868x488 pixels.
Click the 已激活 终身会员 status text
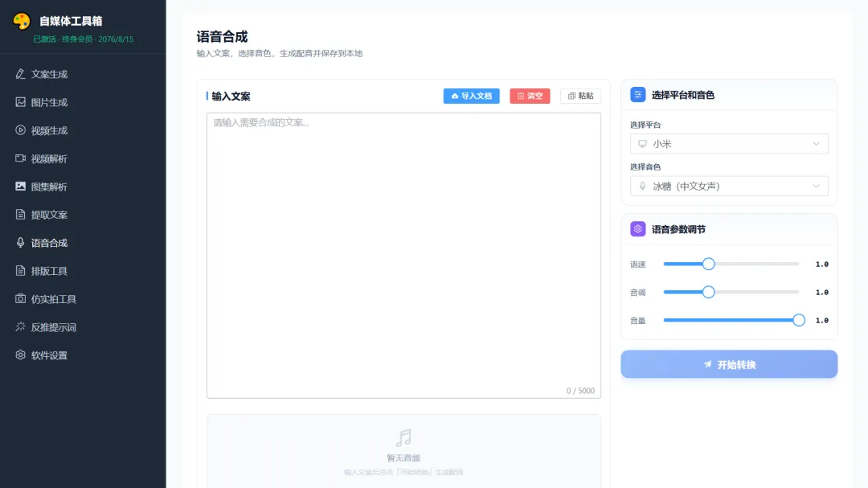pos(83,39)
